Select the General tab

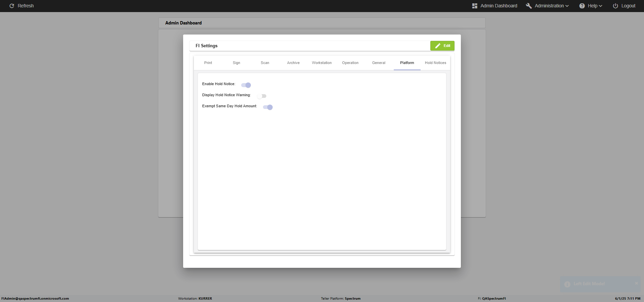[x=379, y=63]
